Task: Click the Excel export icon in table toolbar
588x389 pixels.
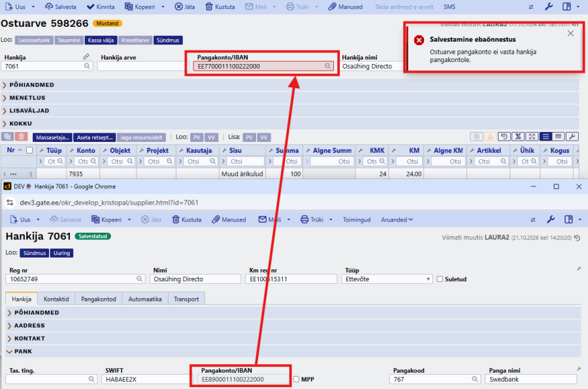Action: coord(518,137)
